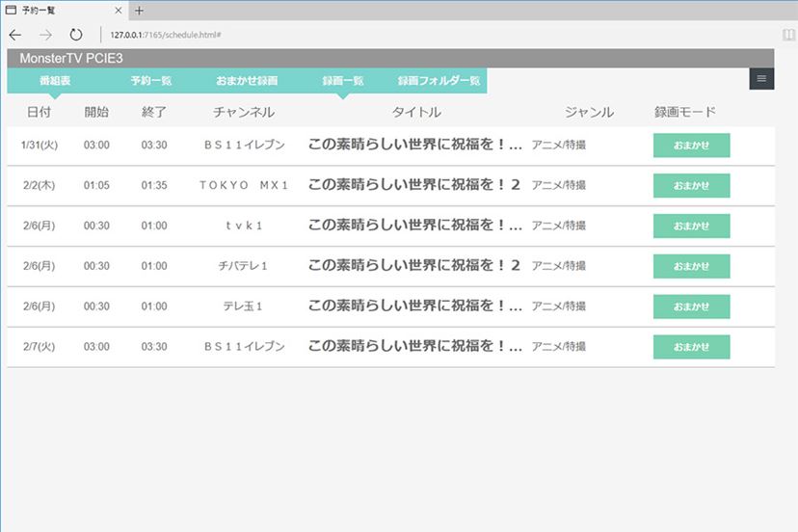Click おまかせ button for チバテレ1 row
Screen dimensions: 798x532
pos(691,266)
